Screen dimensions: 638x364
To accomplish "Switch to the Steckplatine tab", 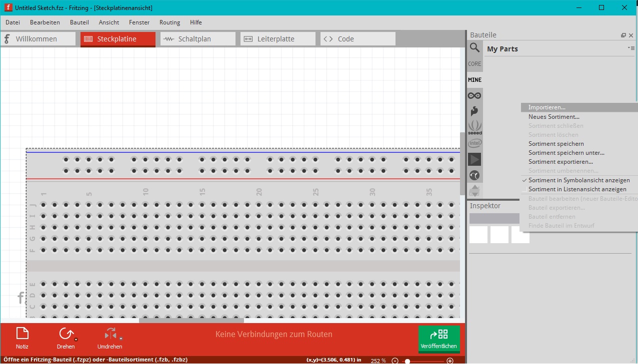I will point(118,39).
